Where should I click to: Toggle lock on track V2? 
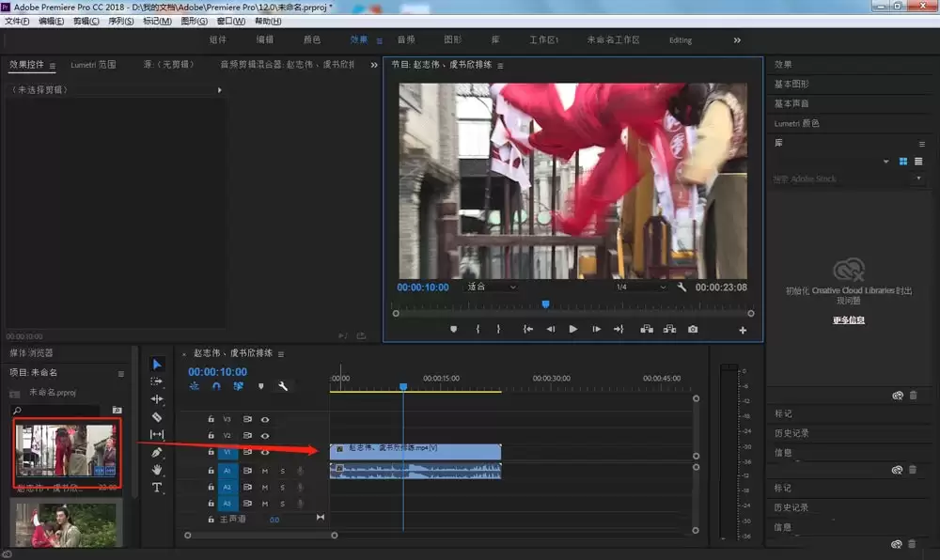211,435
